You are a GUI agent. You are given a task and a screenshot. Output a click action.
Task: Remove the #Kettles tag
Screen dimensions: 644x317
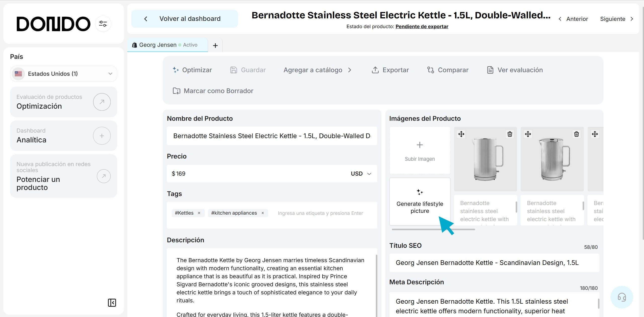(x=199, y=213)
